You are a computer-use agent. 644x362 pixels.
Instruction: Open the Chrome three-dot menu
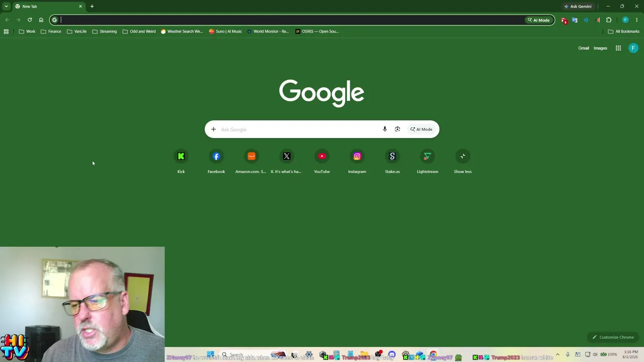(637, 20)
